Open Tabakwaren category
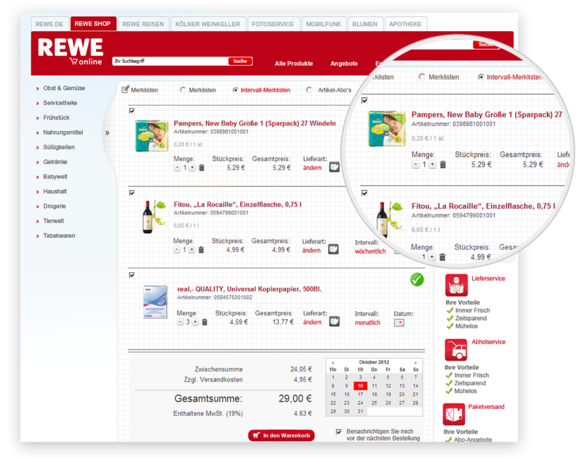This screenshot has width=577, height=458. (59, 235)
